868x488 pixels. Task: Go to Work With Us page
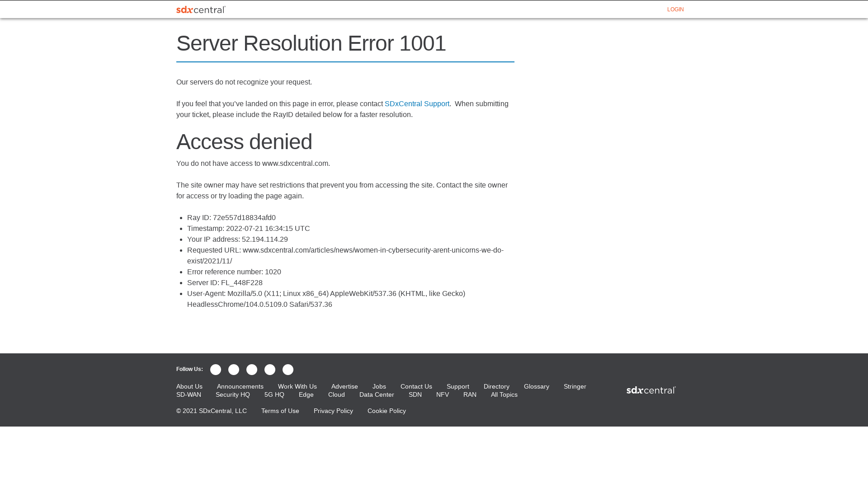[297, 387]
